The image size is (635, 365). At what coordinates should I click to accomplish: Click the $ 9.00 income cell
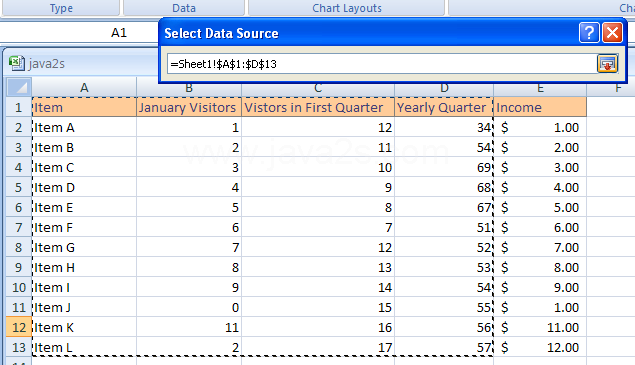point(540,287)
